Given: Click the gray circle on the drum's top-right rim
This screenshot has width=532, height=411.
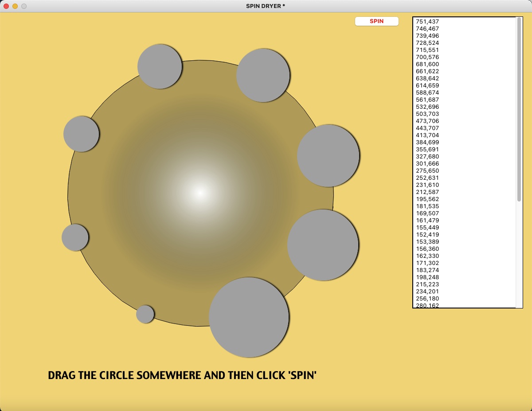Looking at the screenshot, I should [x=263, y=75].
